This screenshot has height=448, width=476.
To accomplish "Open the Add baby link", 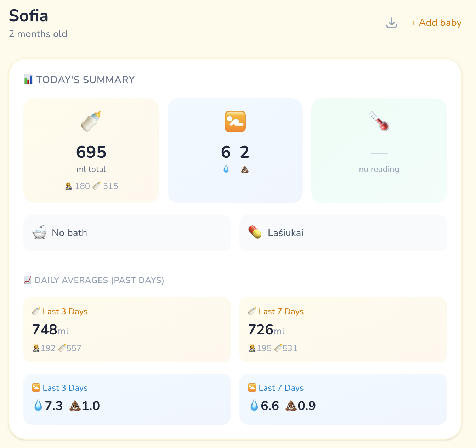I will coord(436,22).
